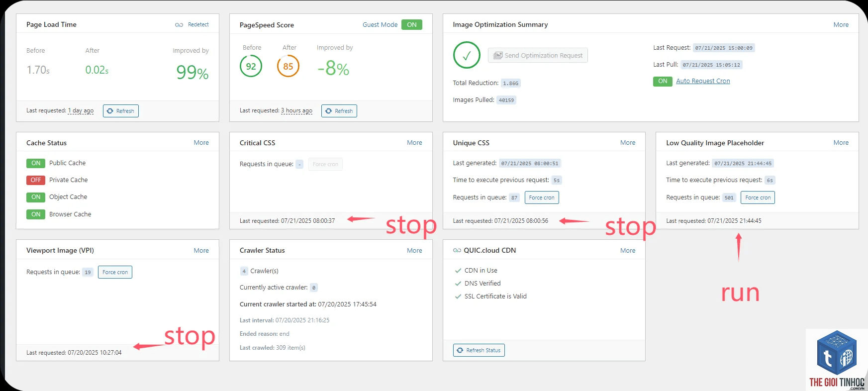Click Page Load improved by 99% value
Image resolution: width=868 pixels, height=391 pixels.
coord(193,73)
